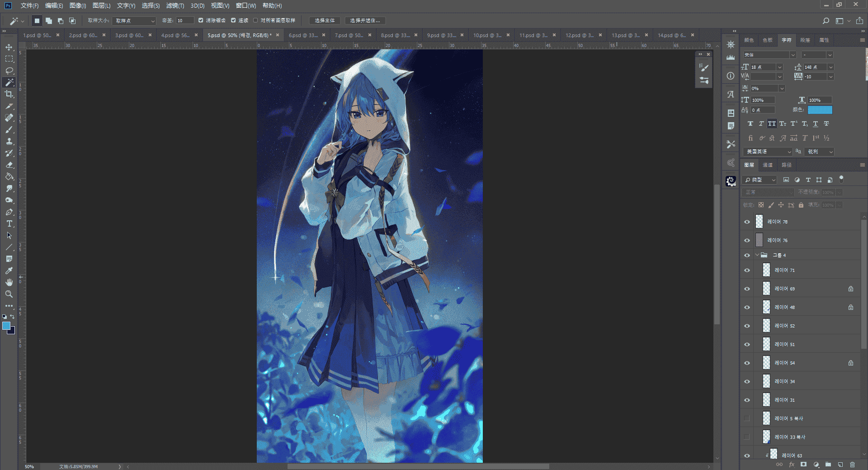Click the 选择并遮住 button

pos(365,20)
